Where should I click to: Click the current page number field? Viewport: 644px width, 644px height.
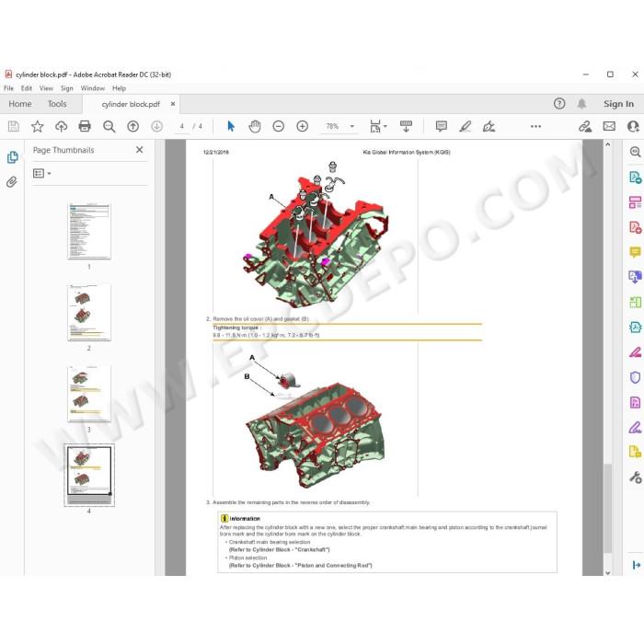[x=181, y=126]
